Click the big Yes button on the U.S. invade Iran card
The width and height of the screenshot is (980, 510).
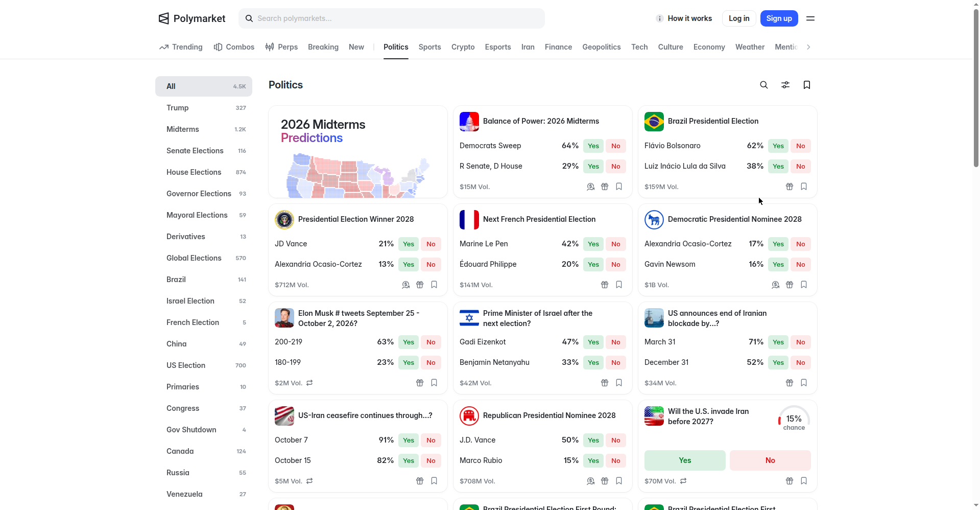click(685, 460)
